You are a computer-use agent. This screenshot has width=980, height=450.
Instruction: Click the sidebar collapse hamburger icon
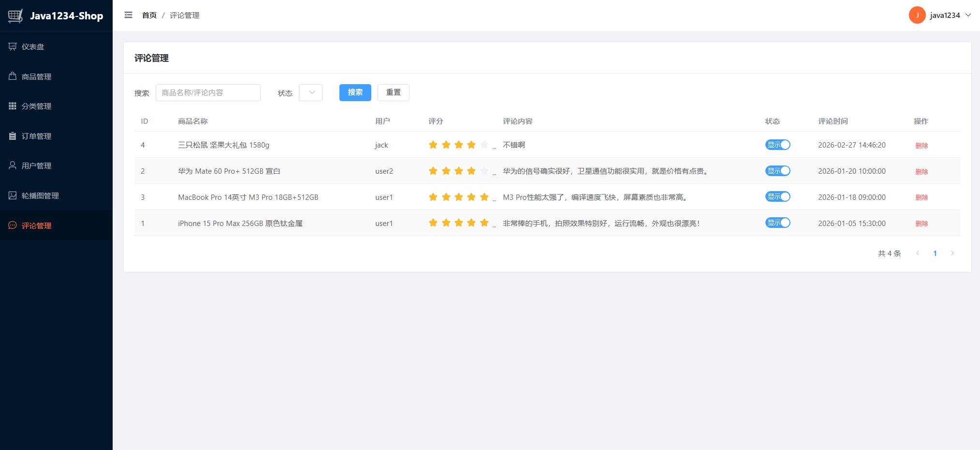(x=128, y=15)
